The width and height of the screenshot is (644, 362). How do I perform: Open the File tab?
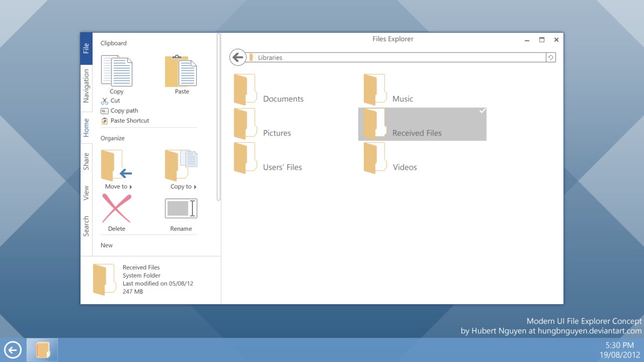click(x=87, y=49)
